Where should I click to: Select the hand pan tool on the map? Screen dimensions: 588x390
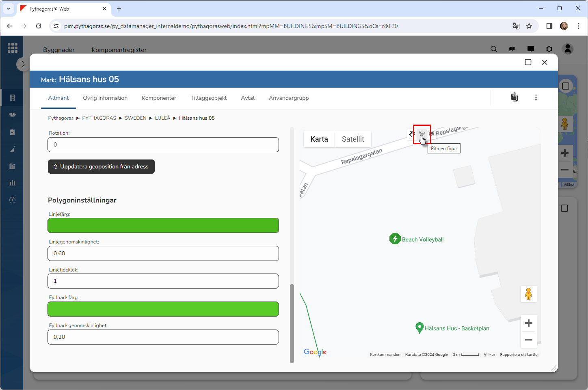point(412,134)
